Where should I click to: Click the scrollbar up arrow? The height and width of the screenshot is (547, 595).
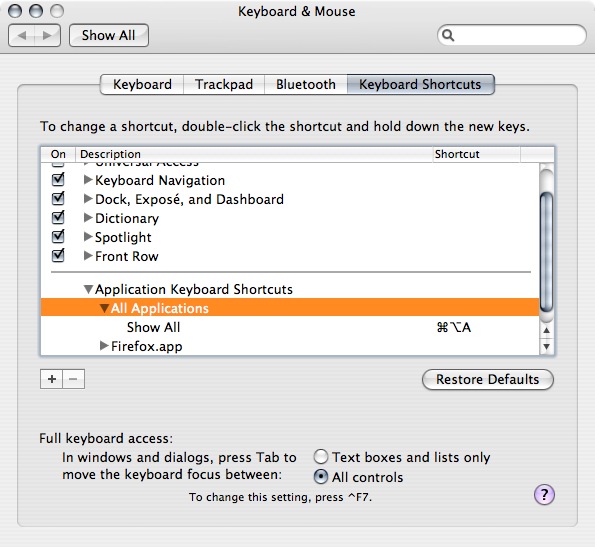tap(546, 330)
